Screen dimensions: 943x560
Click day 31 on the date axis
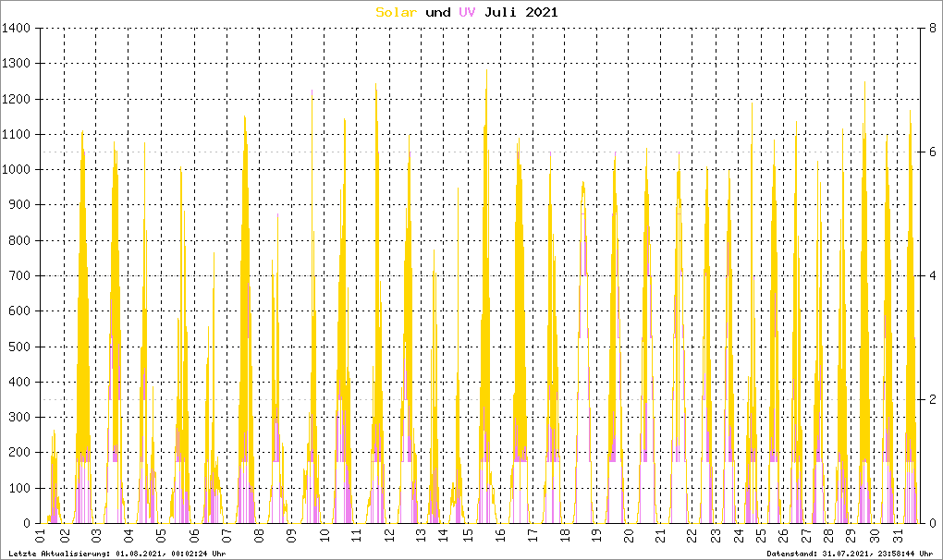pos(897,537)
